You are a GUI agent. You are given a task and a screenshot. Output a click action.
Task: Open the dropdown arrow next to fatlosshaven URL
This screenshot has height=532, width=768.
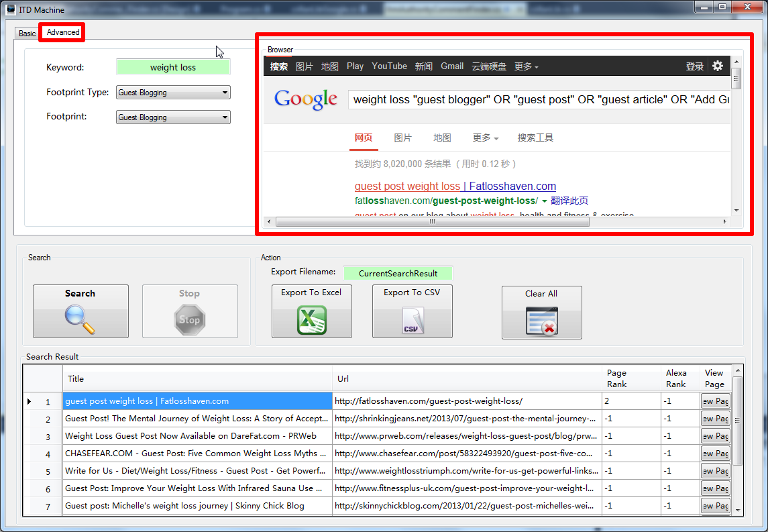pyautogui.click(x=544, y=201)
